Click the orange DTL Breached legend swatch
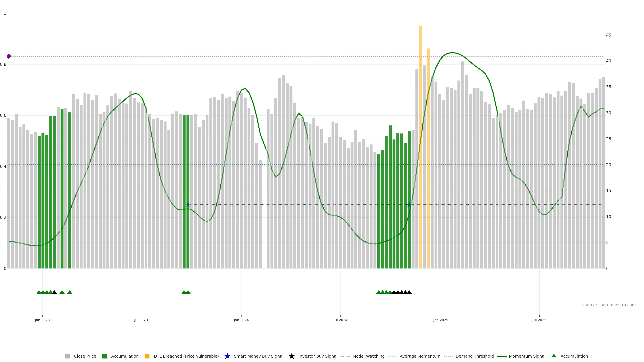644x362 pixels. (147, 356)
